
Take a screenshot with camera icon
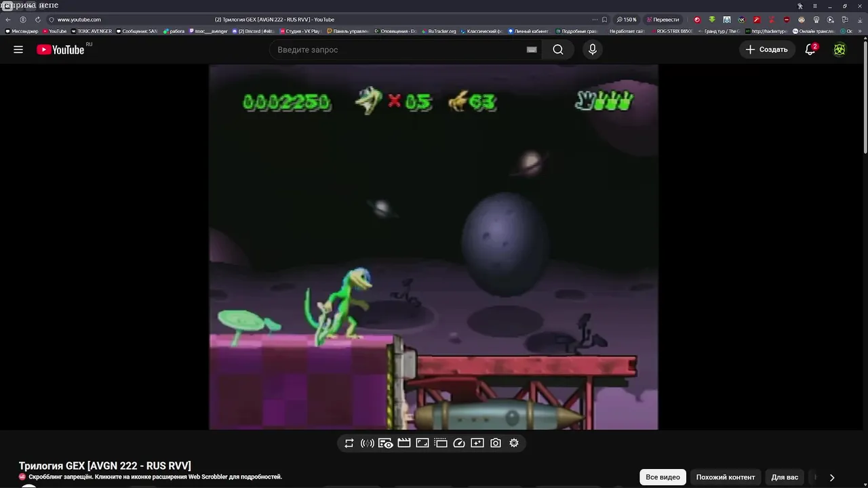point(496,443)
